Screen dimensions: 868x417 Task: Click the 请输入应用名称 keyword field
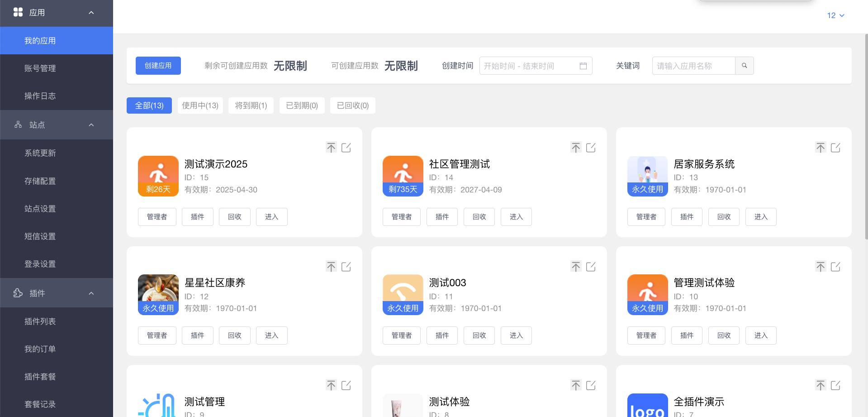(x=694, y=66)
